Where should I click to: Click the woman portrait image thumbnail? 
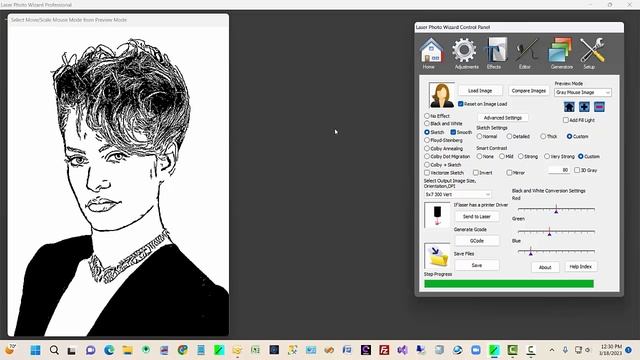click(x=441, y=95)
